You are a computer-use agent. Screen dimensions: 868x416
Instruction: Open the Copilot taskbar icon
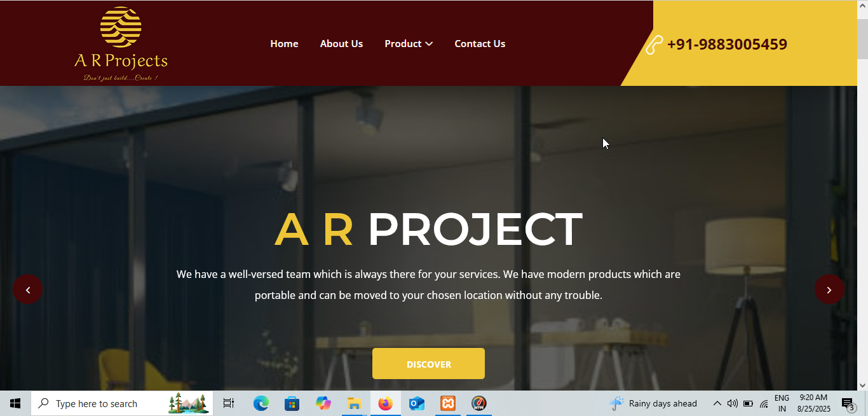pos(323,403)
